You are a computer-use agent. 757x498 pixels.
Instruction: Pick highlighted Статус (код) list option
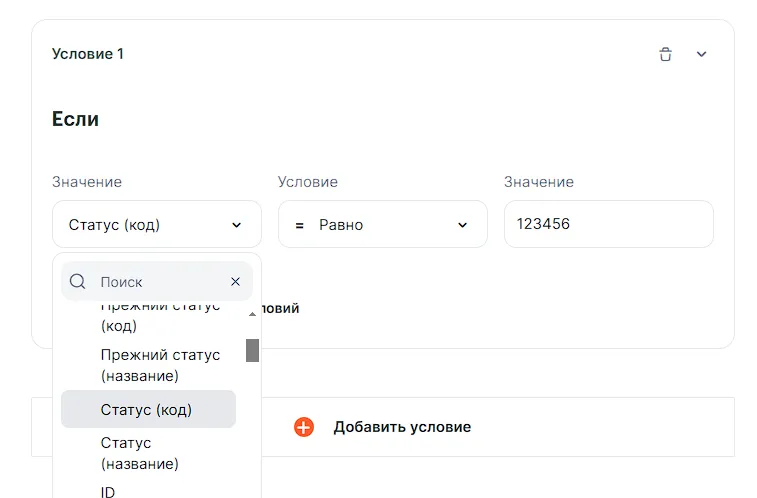click(147, 410)
